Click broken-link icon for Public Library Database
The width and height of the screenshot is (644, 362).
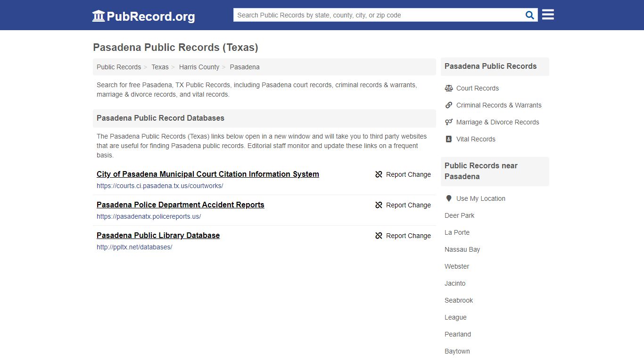(x=379, y=236)
